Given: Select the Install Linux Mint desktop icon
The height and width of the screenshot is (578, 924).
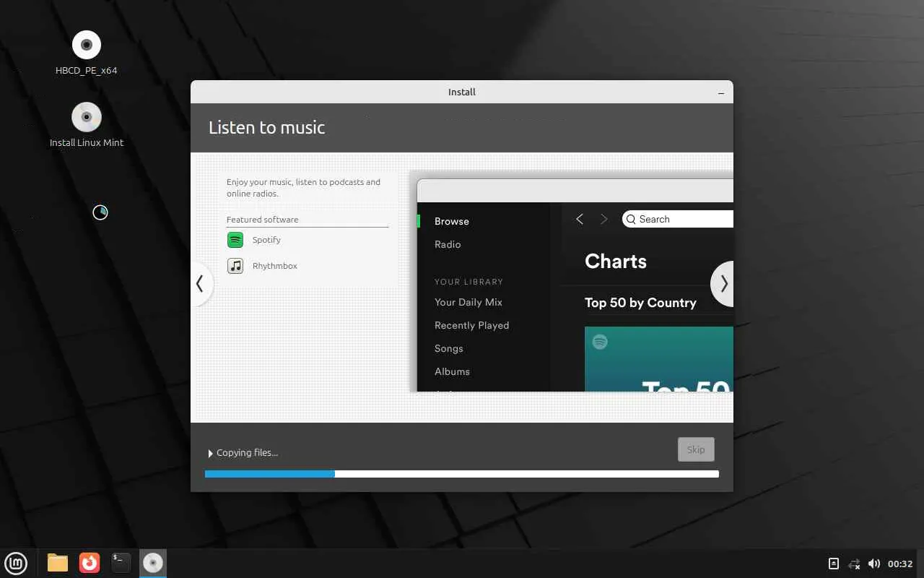Looking at the screenshot, I should tap(87, 117).
